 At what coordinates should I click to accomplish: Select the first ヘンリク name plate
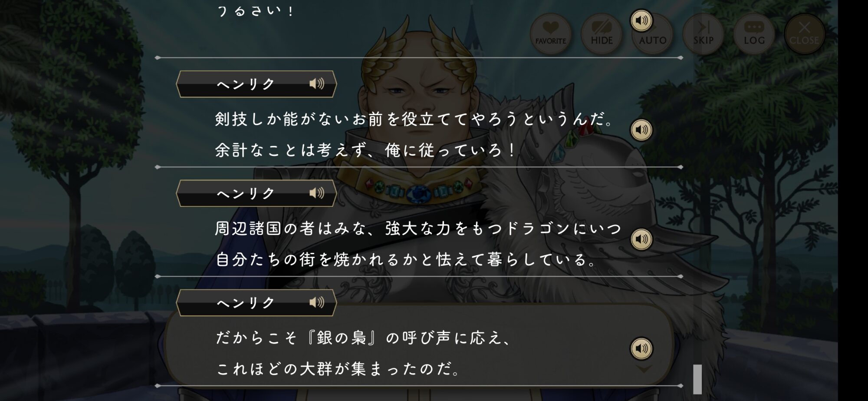tap(256, 84)
